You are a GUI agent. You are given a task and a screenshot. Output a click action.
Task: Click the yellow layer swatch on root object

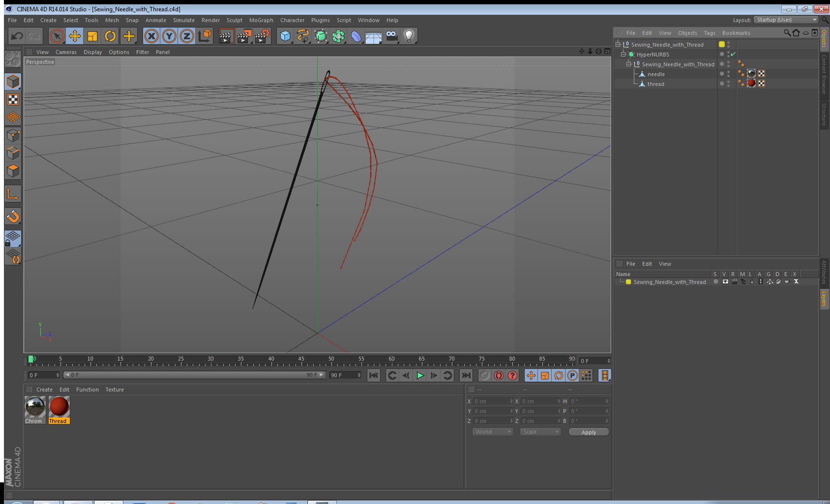722,44
